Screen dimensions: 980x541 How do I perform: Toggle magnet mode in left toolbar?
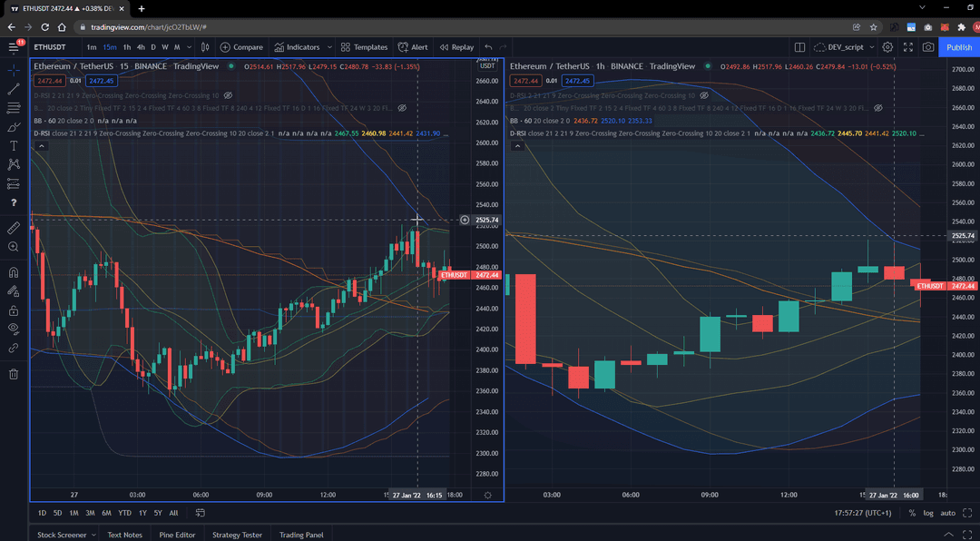click(x=13, y=272)
